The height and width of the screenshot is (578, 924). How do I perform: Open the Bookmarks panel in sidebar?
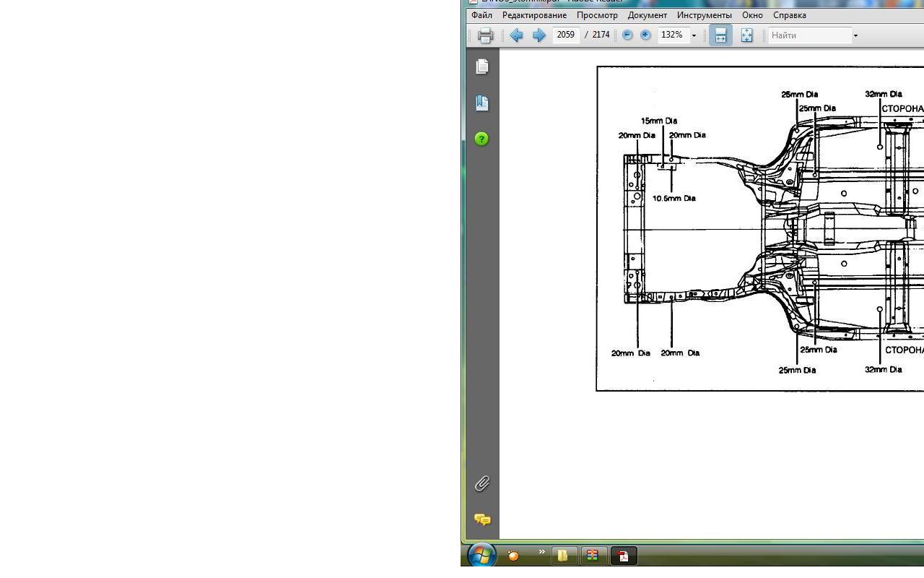[x=482, y=103]
